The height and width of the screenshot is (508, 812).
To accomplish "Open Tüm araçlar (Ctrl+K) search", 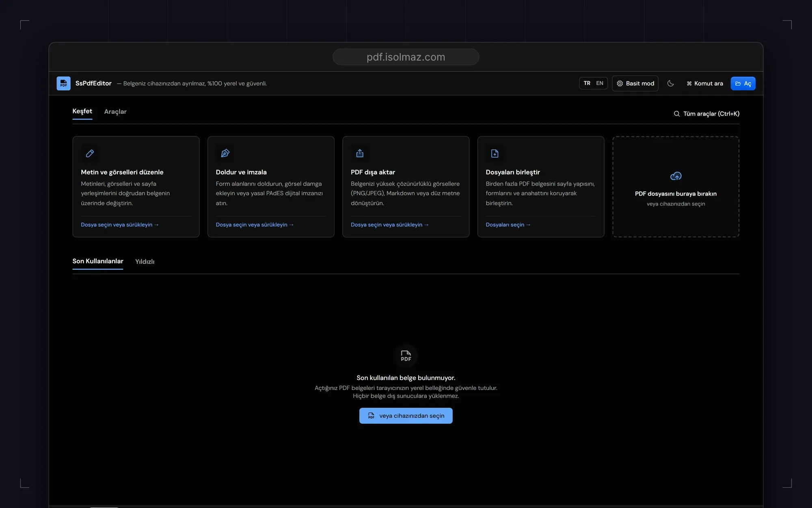I will 706,114.
